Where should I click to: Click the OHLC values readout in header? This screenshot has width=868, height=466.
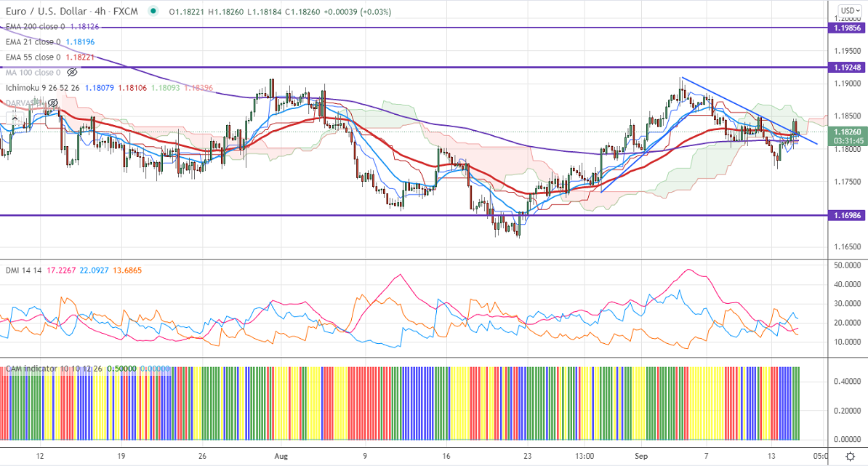coord(280,12)
